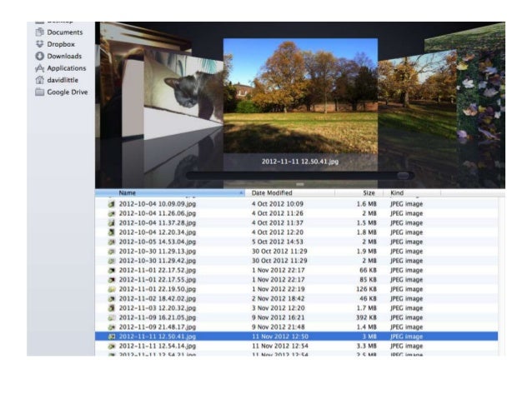Click thumbnail icon of 2012-11-02 18.42.02.jpg
This screenshot has width=532, height=399.
tap(112, 299)
